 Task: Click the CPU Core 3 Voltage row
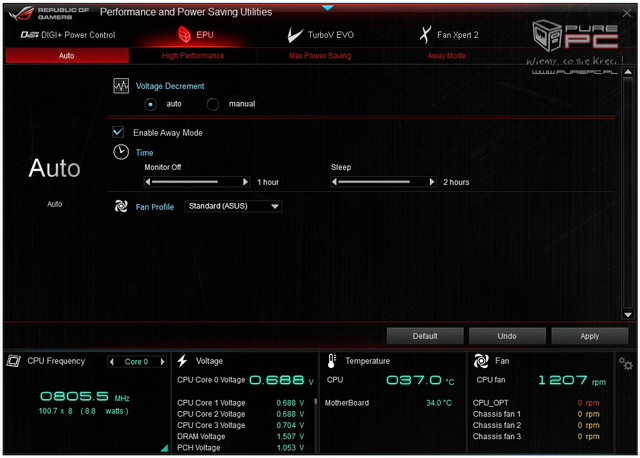(241, 425)
